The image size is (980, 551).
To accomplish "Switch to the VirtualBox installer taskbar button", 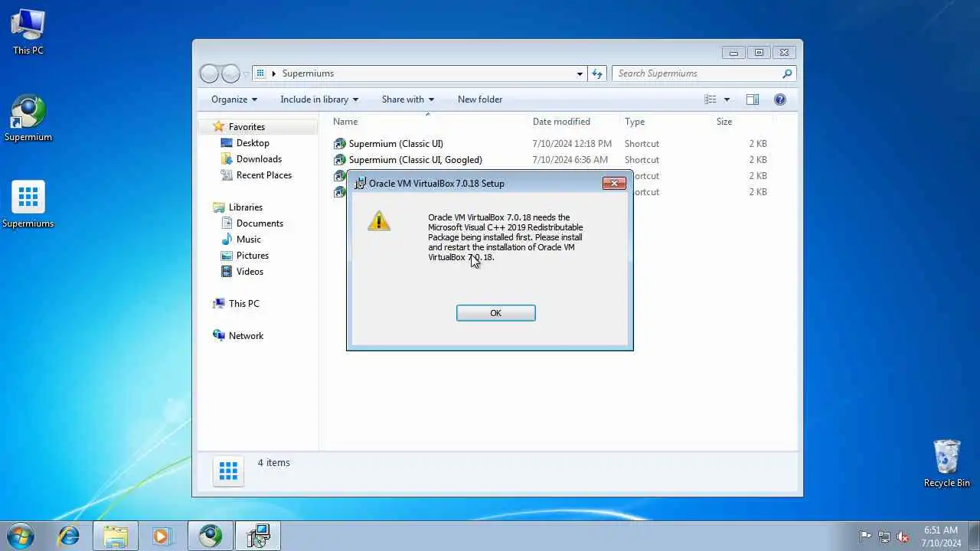I will coord(258,536).
